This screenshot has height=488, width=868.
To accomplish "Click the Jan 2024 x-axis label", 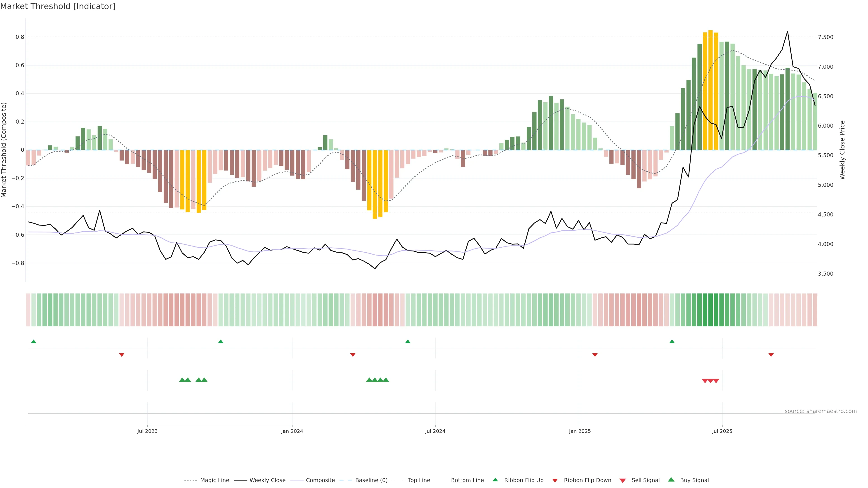I will pos(292,431).
